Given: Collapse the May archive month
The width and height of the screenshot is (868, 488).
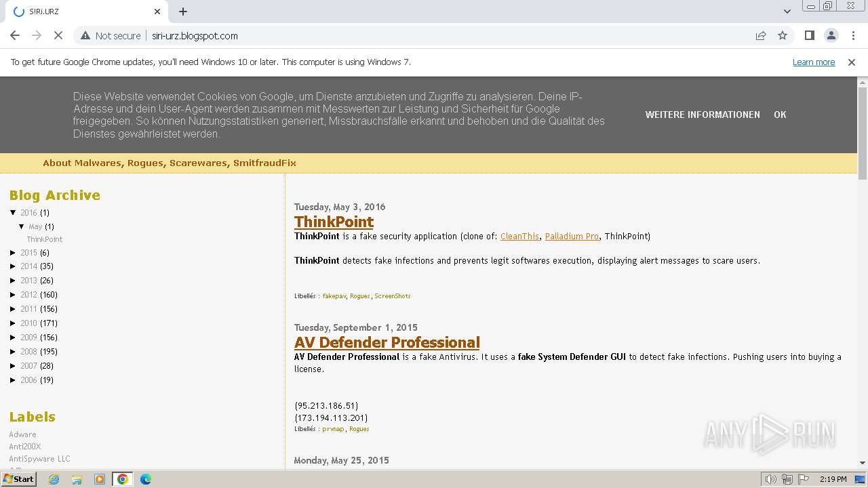Looking at the screenshot, I should [x=22, y=226].
